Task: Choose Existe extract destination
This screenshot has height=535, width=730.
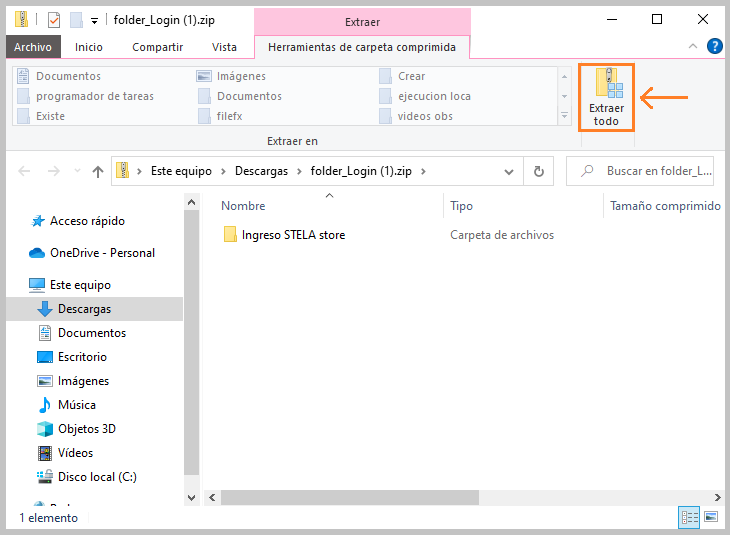Action: (41, 116)
